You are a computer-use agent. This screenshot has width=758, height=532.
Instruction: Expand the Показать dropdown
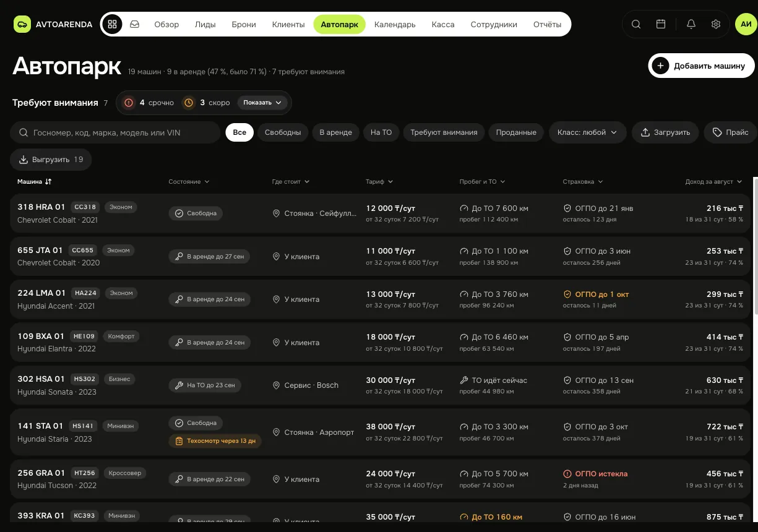(262, 103)
